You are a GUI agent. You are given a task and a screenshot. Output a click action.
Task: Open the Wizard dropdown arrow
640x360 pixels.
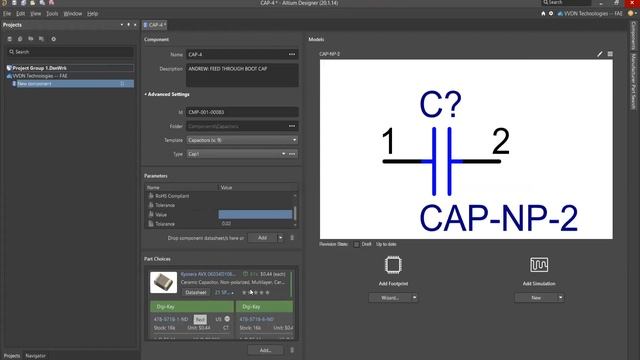(x=414, y=298)
